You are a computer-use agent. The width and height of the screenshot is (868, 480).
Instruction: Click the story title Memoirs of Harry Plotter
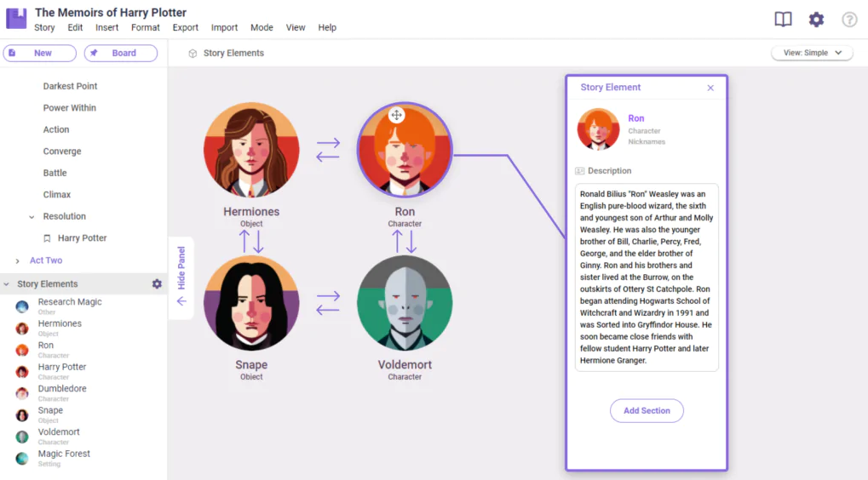[x=111, y=12]
